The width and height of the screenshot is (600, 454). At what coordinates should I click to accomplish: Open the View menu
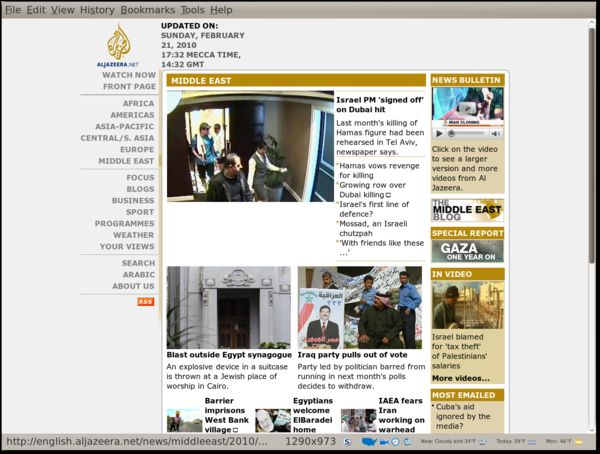point(62,10)
